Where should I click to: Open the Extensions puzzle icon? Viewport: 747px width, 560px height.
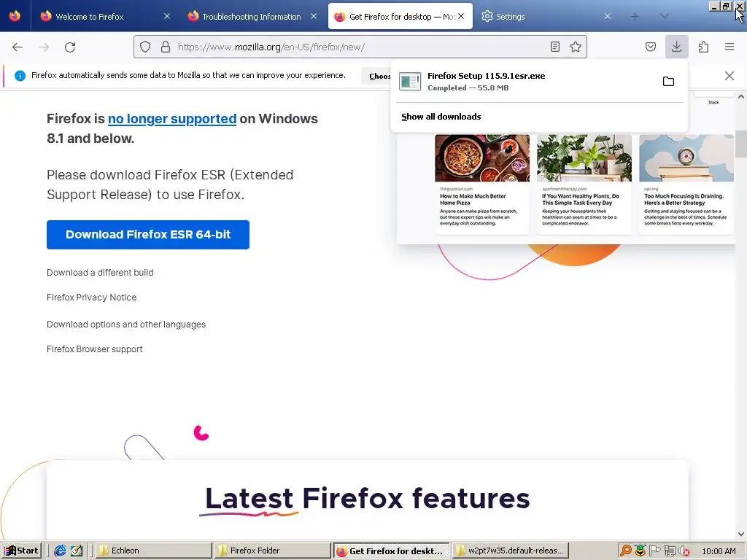[x=703, y=47]
